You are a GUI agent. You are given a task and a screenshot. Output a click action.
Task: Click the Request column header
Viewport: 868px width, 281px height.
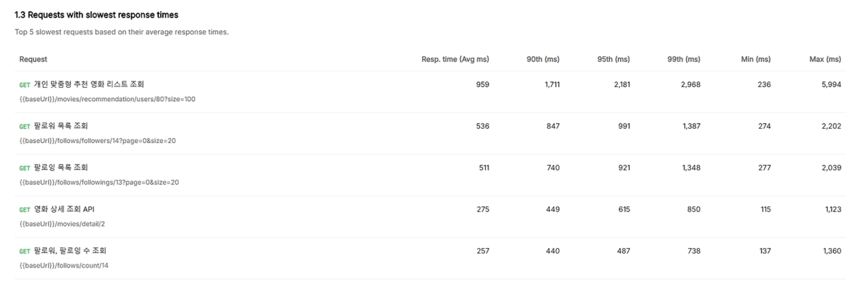coord(33,59)
